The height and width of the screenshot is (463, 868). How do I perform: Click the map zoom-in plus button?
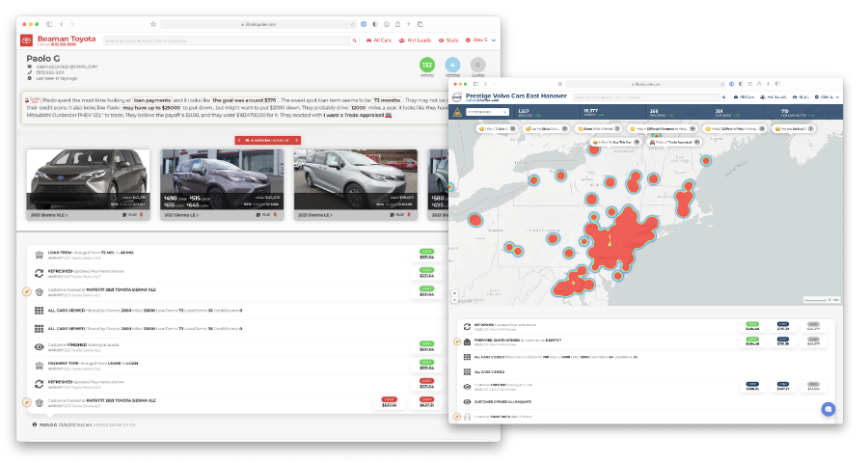(x=454, y=293)
